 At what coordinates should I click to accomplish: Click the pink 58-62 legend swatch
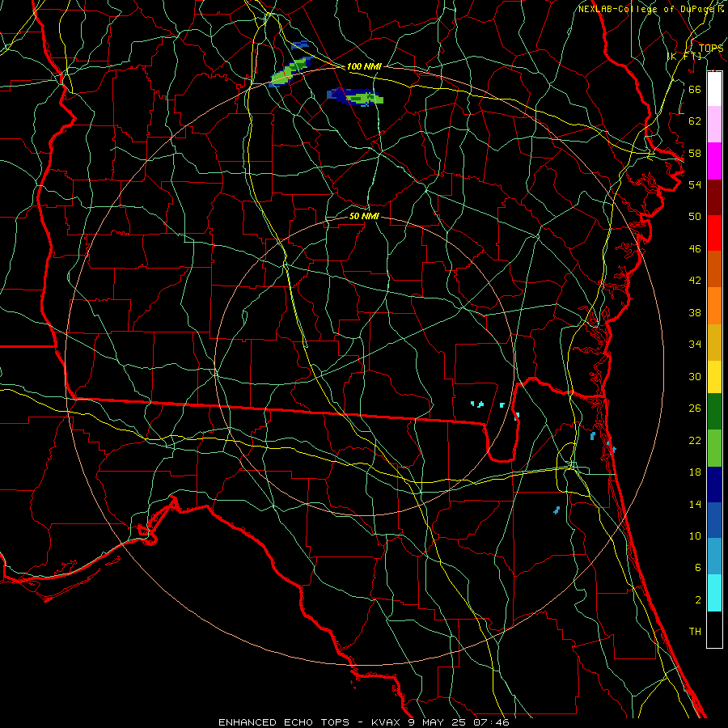[x=714, y=125]
